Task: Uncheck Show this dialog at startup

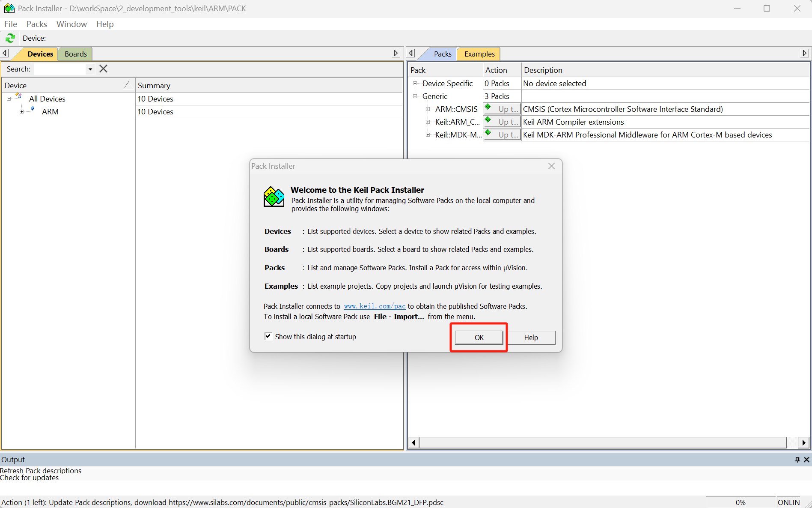Action: tap(268, 336)
